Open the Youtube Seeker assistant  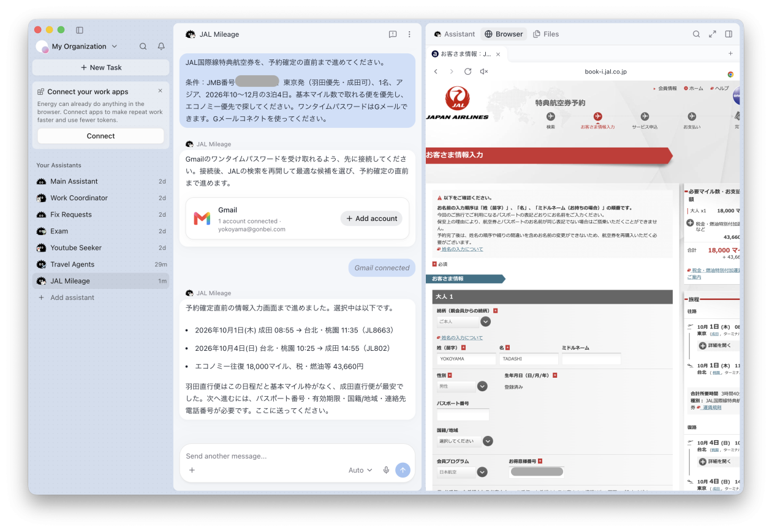(x=100, y=247)
